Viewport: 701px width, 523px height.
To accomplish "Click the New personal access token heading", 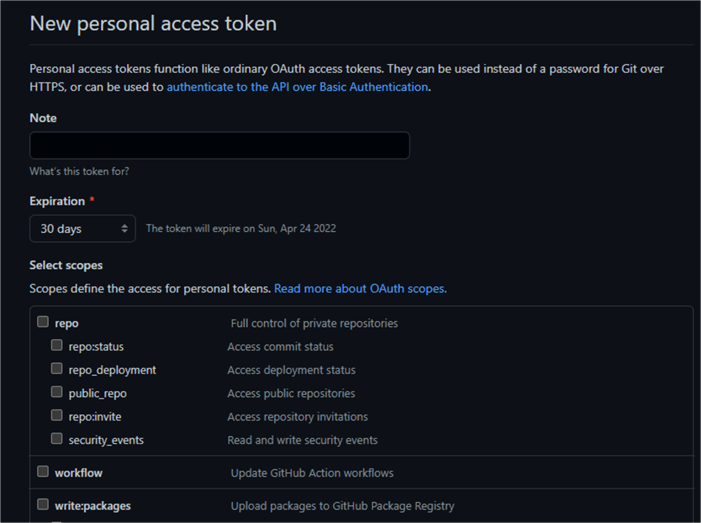I will [x=153, y=23].
